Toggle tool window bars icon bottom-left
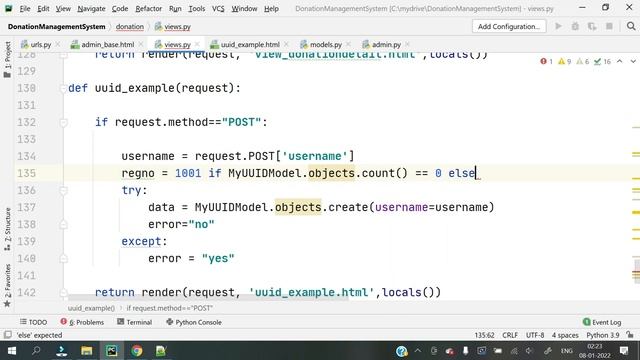The height and width of the screenshot is (360, 640). (x=7, y=335)
